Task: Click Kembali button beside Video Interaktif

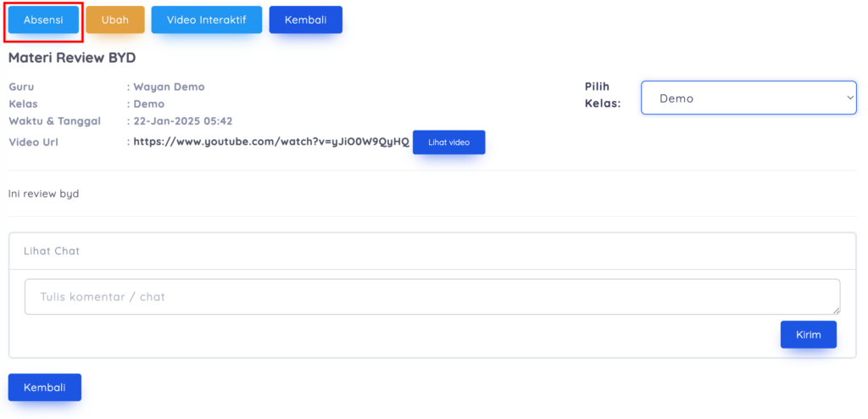Action: [305, 20]
